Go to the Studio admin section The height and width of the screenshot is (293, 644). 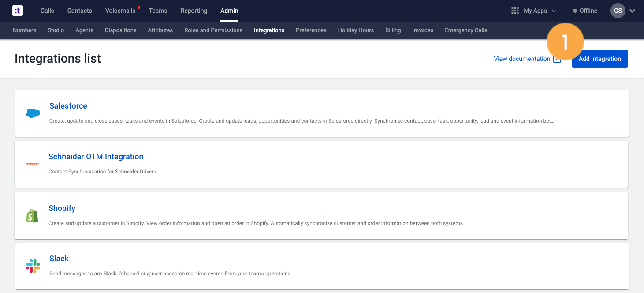click(x=56, y=30)
